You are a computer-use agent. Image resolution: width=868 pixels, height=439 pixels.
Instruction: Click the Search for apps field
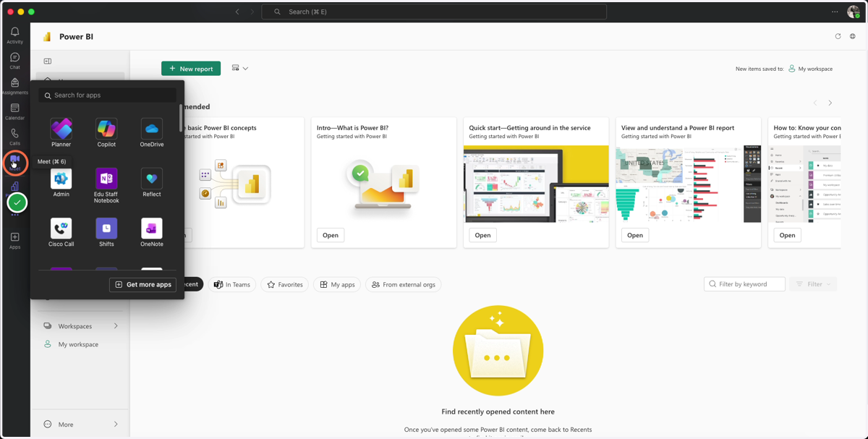point(107,95)
